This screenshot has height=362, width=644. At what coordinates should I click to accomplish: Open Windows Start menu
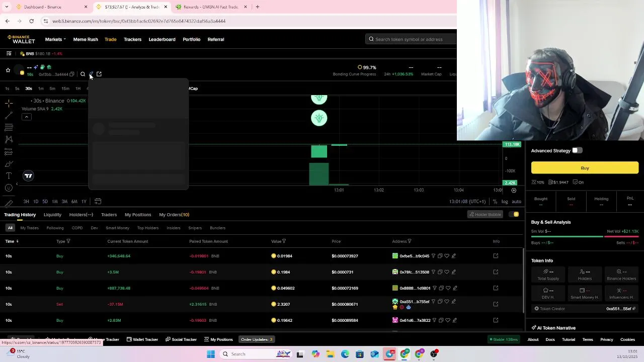(x=211, y=354)
